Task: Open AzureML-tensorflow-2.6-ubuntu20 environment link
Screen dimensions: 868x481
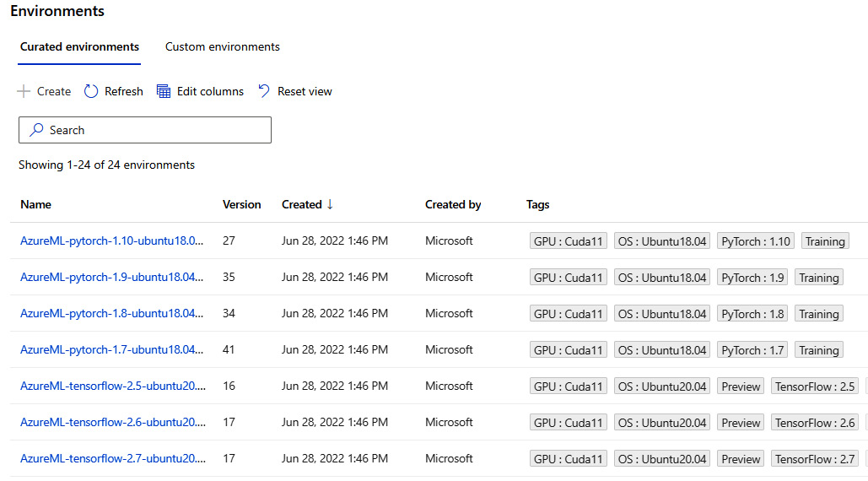Action: pos(113,422)
